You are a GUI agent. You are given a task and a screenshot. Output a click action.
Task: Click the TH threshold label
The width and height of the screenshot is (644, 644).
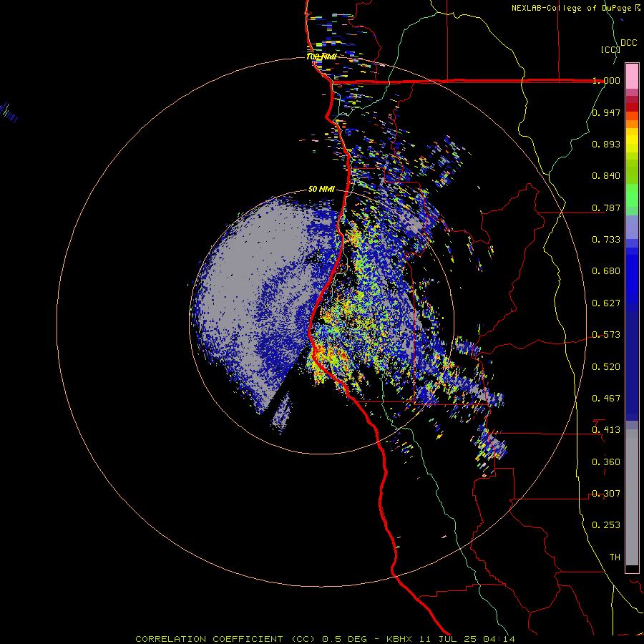pos(615,557)
